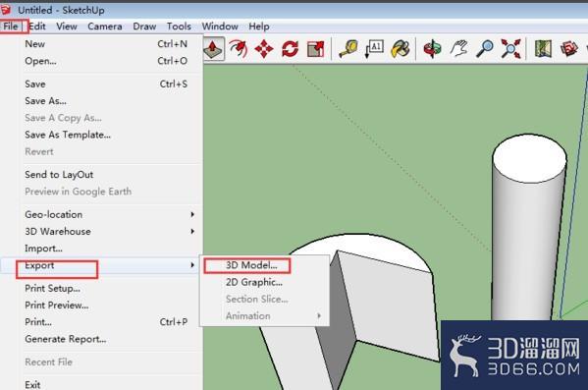588x390 pixels.
Task: Choose Save from File menu
Action: 101,84
